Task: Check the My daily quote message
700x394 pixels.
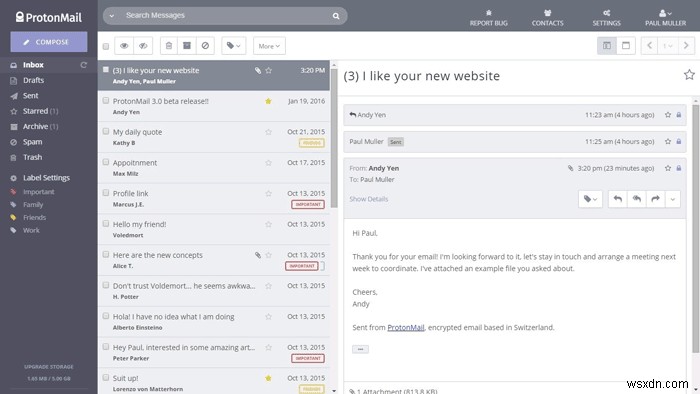Action: point(106,132)
